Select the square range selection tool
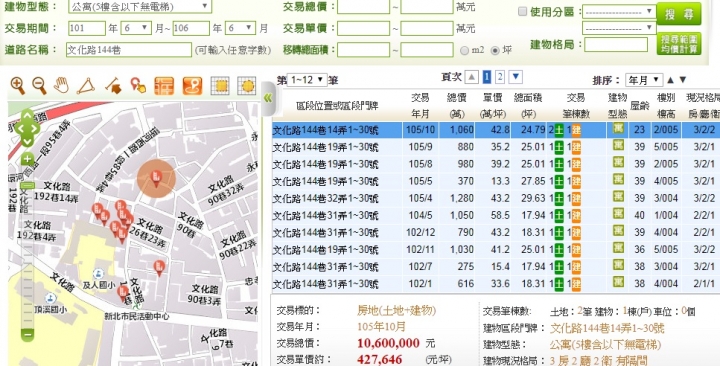 219,86
